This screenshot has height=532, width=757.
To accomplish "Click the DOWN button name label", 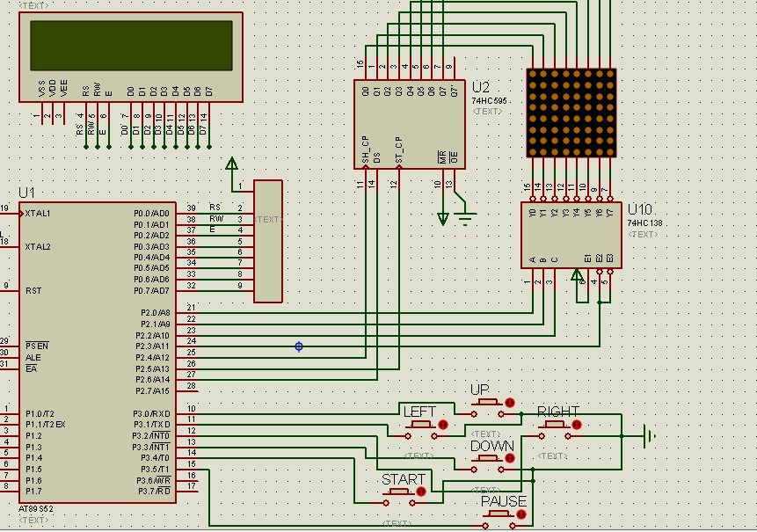I will pyautogui.click(x=492, y=446).
